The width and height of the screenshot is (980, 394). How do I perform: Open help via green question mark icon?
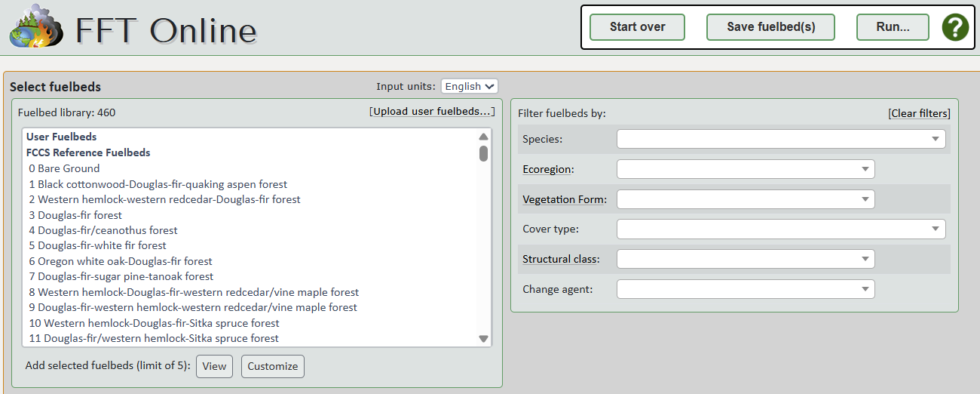coord(955,27)
